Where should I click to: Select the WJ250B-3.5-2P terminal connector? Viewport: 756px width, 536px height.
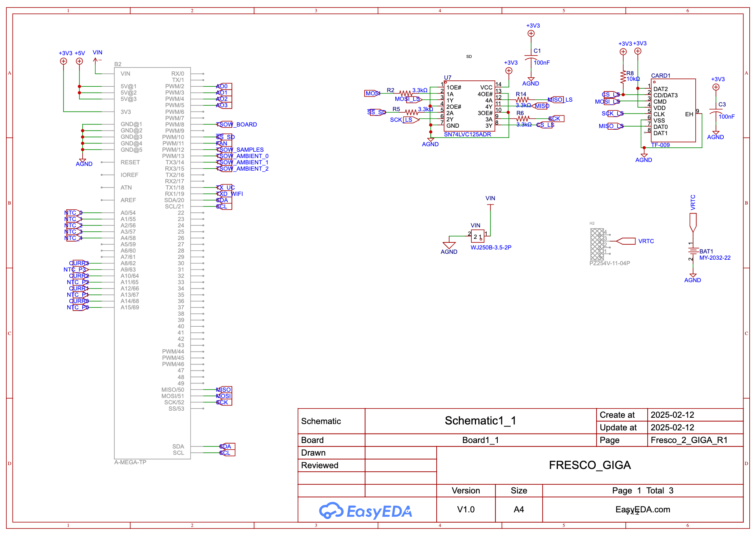click(478, 236)
